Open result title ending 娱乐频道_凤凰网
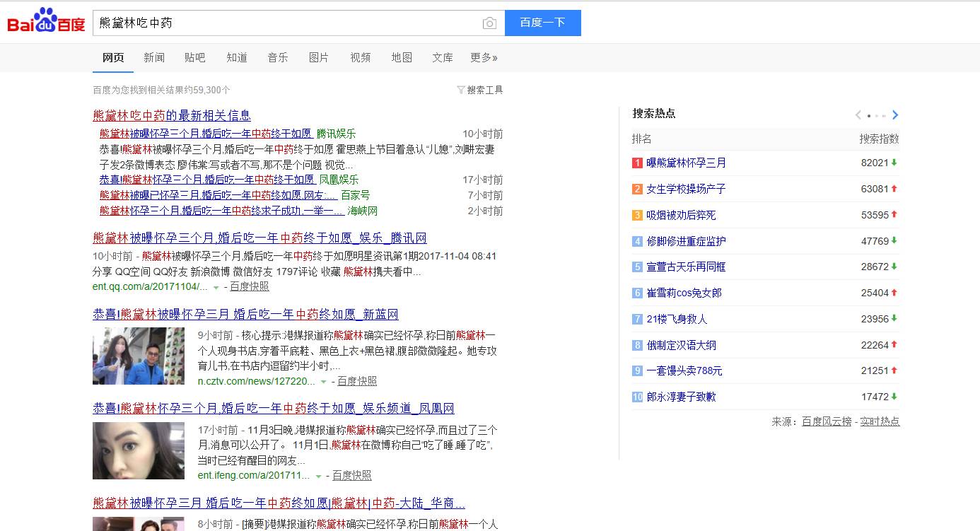 [x=273, y=409]
